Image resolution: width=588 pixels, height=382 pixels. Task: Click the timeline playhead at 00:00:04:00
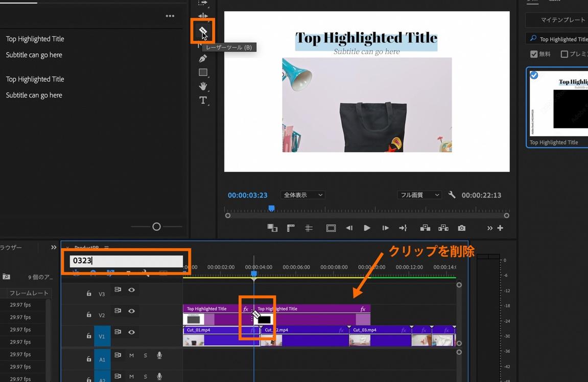pyautogui.click(x=254, y=274)
